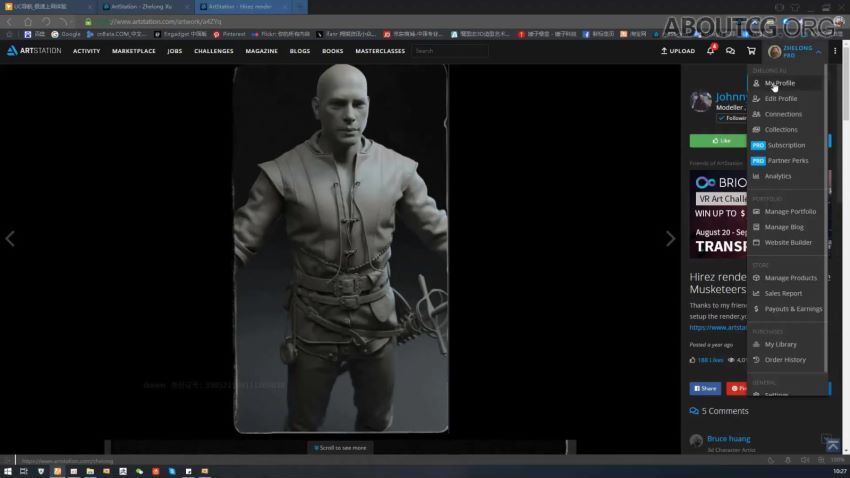The image size is (850, 478).
Task: Open Masterclasses in the navigation bar
Action: tap(380, 51)
